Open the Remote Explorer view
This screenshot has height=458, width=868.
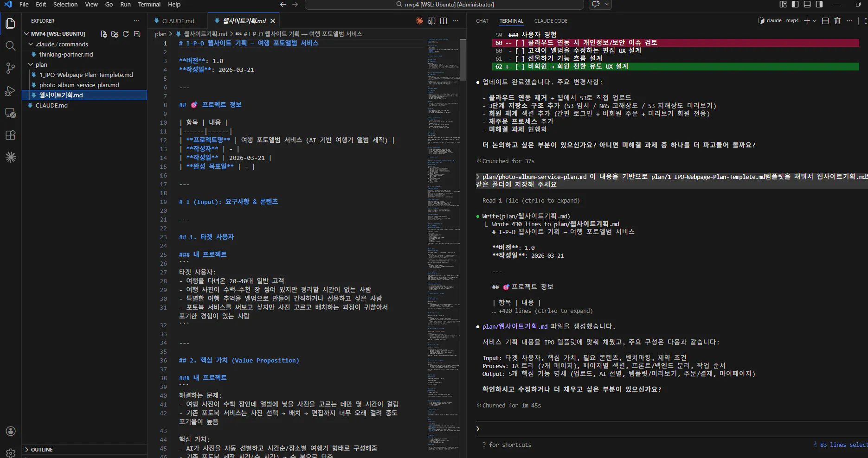point(11,113)
